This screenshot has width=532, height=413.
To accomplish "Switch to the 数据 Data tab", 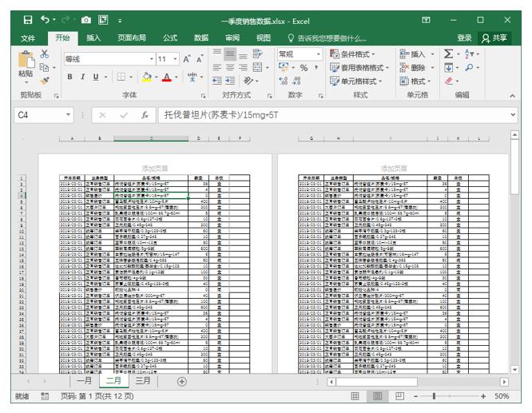I will tap(201, 38).
